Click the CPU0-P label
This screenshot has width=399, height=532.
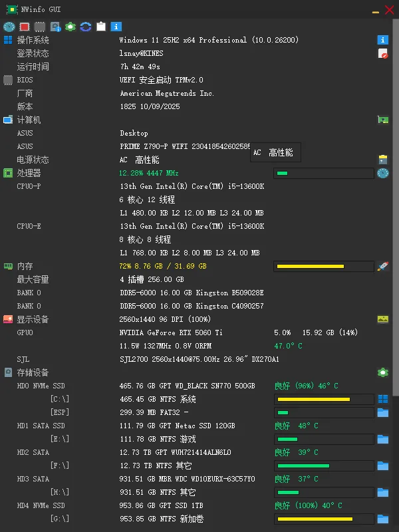(29, 186)
